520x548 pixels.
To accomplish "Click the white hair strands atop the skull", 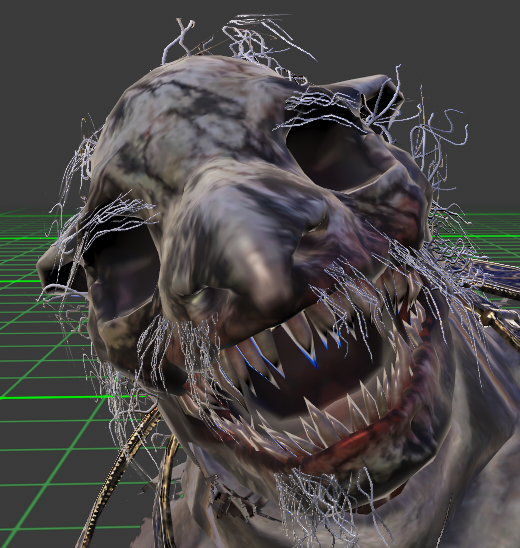I will pos(238,38).
